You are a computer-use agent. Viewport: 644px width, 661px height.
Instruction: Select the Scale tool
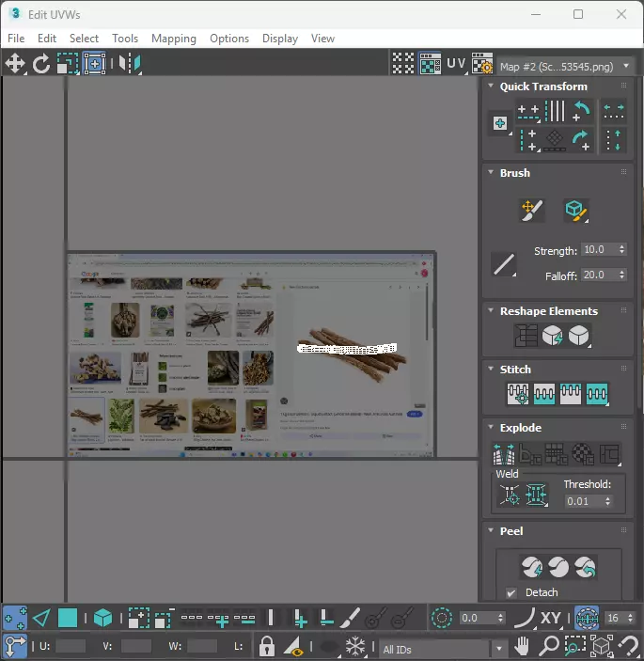click(68, 63)
